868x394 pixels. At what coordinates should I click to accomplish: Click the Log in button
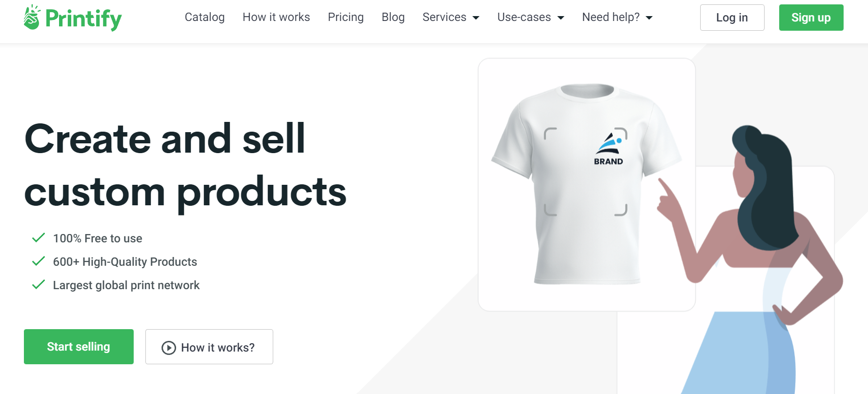pos(732,18)
